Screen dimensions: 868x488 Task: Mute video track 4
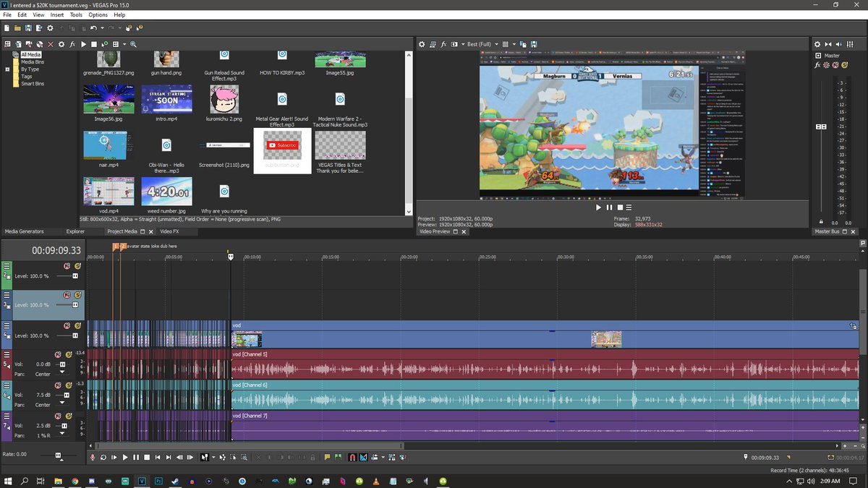coord(67,325)
